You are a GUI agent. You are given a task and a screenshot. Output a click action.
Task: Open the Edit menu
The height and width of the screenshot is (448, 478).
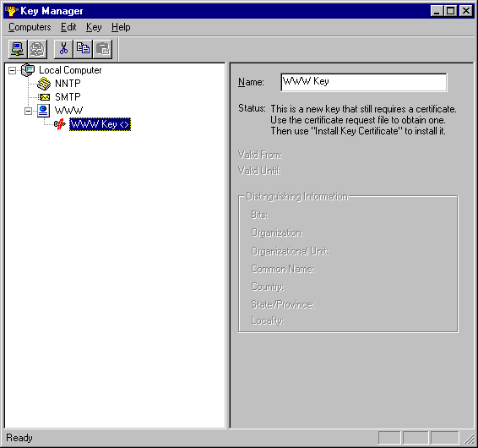coord(68,27)
